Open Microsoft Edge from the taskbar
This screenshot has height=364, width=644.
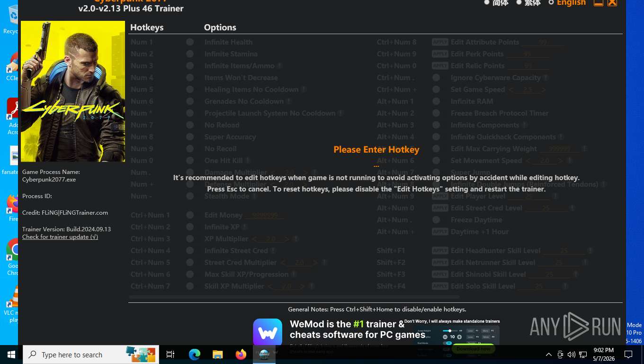pyautogui.click(x=194, y=355)
